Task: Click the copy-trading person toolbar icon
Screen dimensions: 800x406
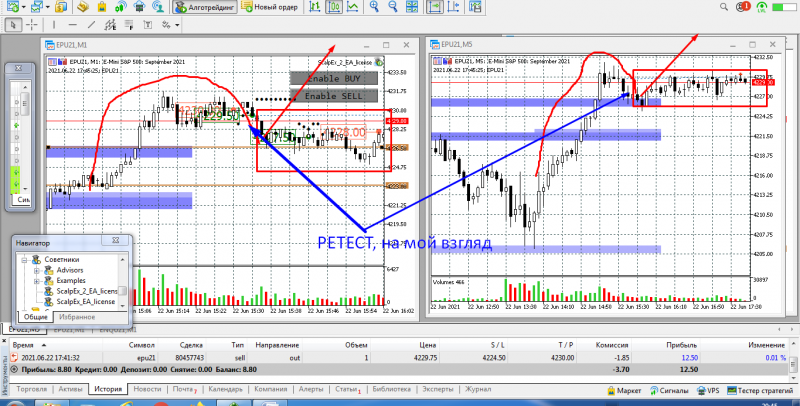Action: pos(159,7)
